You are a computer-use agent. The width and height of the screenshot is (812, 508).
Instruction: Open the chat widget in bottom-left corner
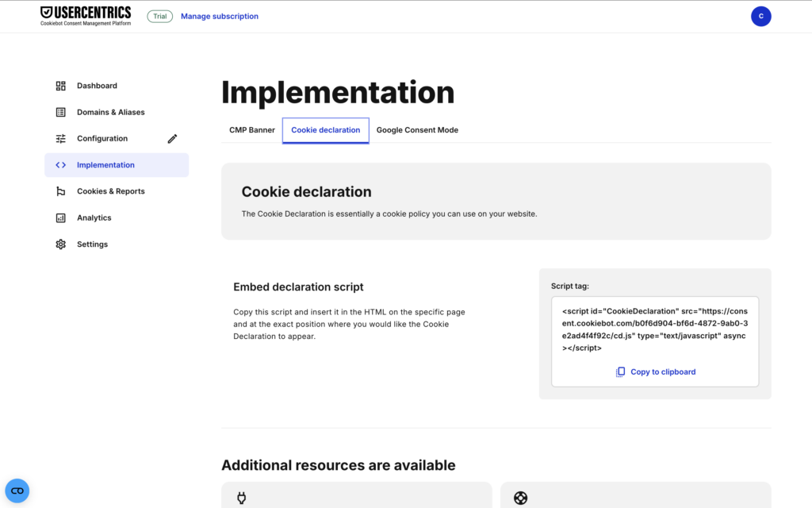tap(17, 491)
